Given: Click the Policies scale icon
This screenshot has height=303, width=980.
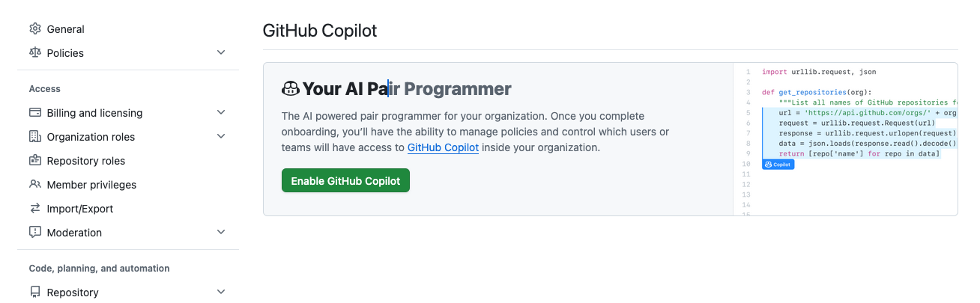Looking at the screenshot, I should click(35, 53).
